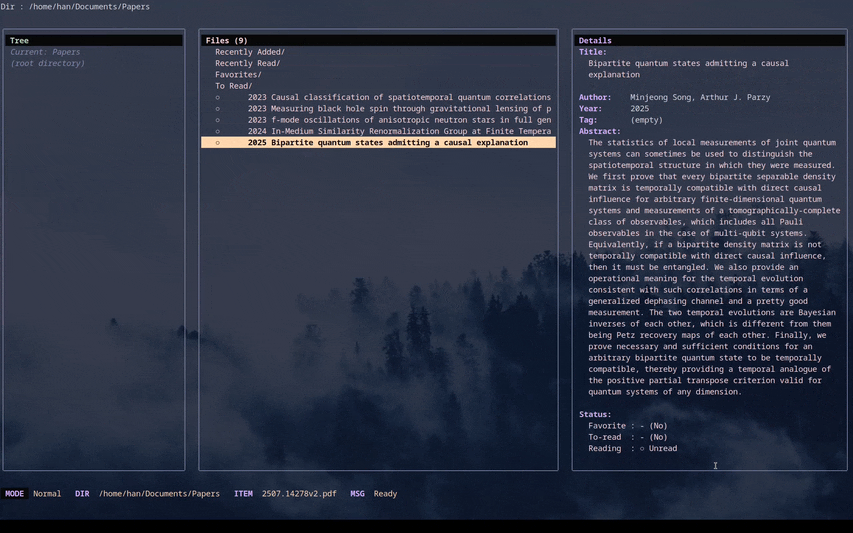Select 2025 Bipartite quantum states paper row
The image size is (853, 533).
click(x=379, y=142)
